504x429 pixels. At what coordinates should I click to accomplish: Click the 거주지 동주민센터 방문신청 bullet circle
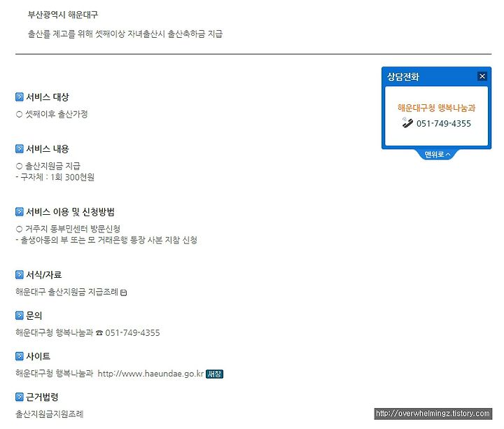coord(19,229)
